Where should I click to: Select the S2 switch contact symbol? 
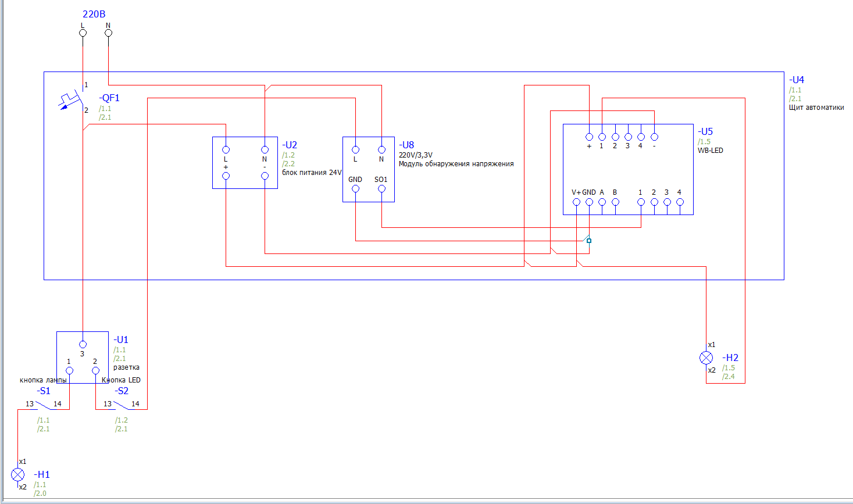click(x=122, y=405)
